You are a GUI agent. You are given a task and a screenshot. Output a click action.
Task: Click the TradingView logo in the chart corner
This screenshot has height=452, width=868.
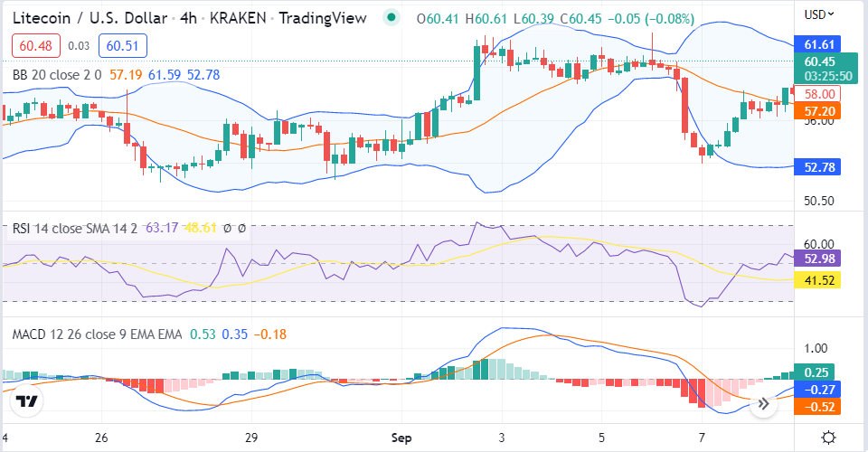[x=28, y=401]
